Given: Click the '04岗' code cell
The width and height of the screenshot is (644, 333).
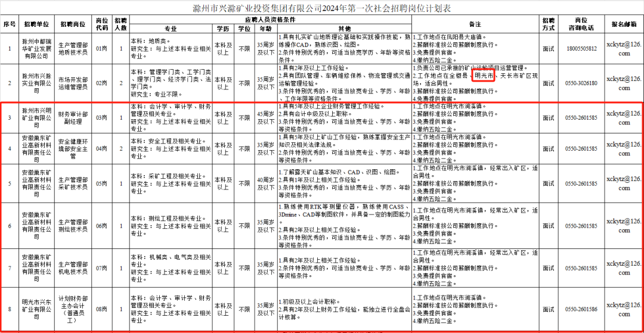Looking at the screenshot, I should (101, 148).
